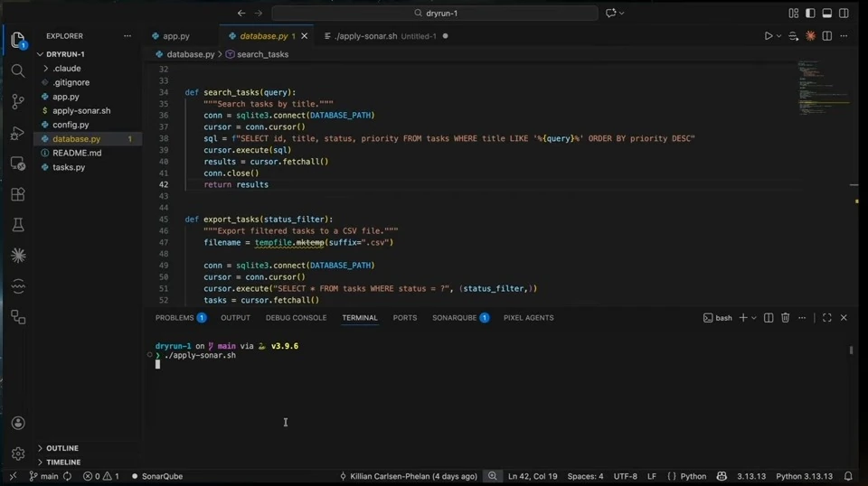Screen dimensions: 868x486
Task: Go back with the navigation arrow
Action: tap(241, 13)
